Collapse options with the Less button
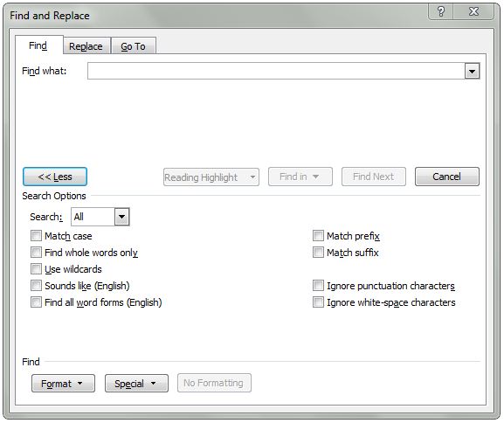The width and height of the screenshot is (504, 423). [55, 177]
